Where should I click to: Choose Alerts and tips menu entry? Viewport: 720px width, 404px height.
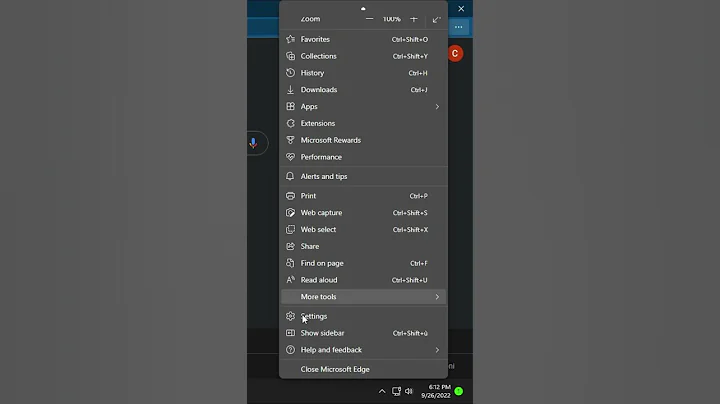(363, 176)
